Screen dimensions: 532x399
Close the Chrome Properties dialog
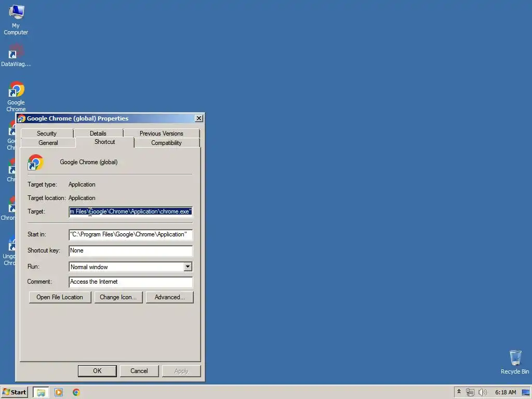199,118
